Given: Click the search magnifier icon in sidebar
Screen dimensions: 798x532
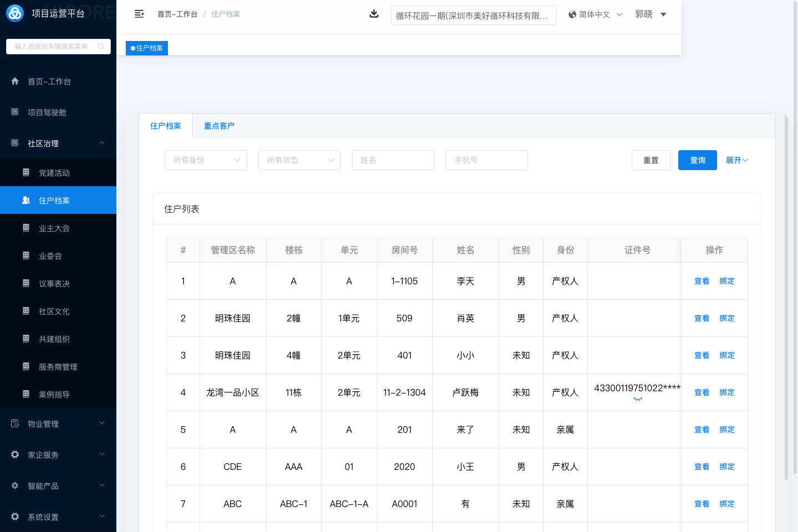Looking at the screenshot, I should point(101,47).
